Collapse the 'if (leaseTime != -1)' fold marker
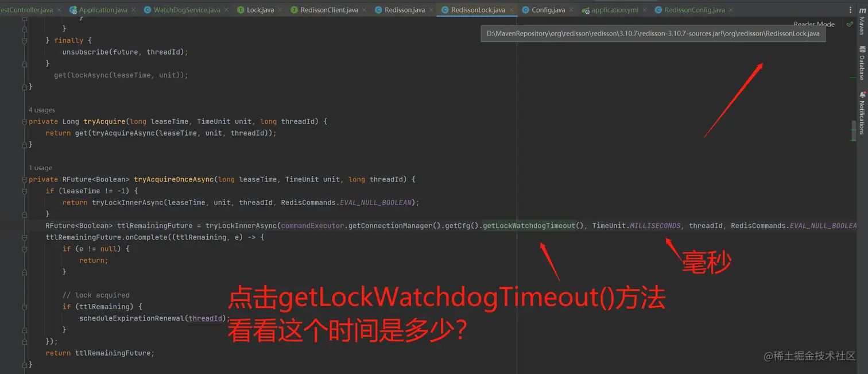This screenshot has height=374, width=868. (x=25, y=191)
